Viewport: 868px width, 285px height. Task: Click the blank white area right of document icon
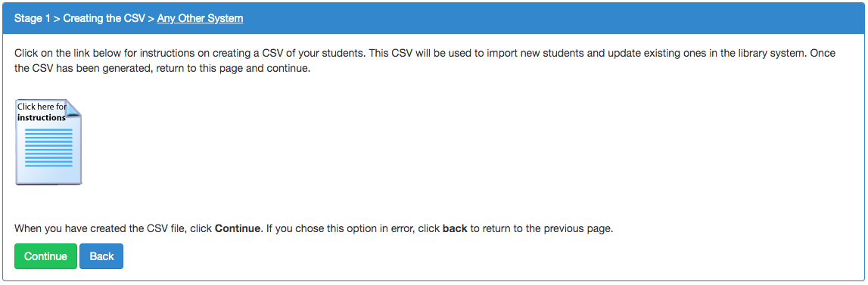[471, 142]
